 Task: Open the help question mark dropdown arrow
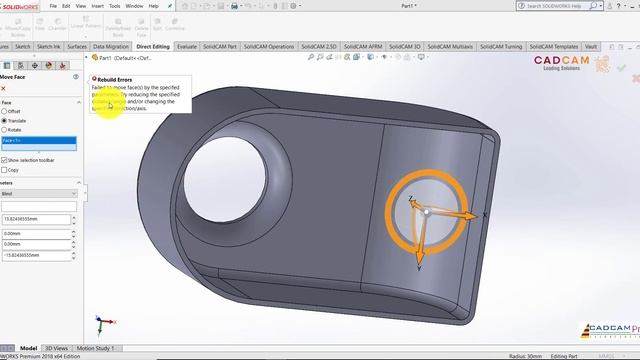pyautogui.click(x=624, y=6)
